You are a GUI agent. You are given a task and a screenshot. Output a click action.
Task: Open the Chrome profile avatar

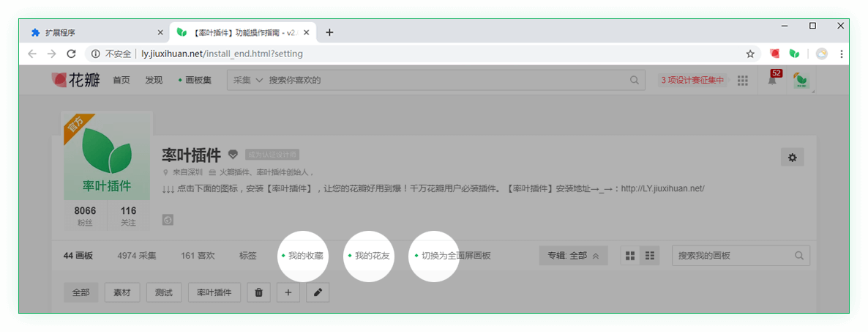822,54
